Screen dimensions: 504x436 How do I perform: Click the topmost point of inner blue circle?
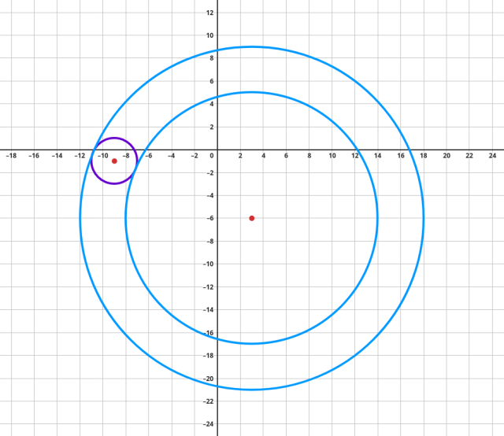point(252,92)
